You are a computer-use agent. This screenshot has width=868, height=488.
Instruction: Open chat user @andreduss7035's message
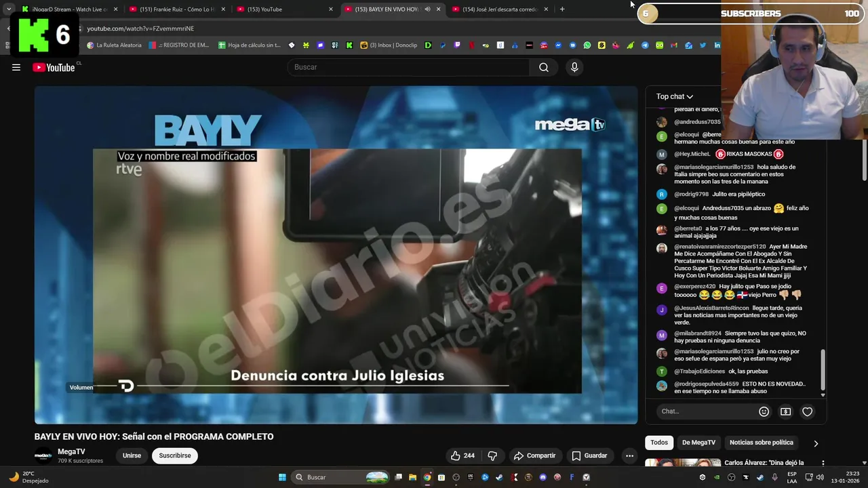697,122
